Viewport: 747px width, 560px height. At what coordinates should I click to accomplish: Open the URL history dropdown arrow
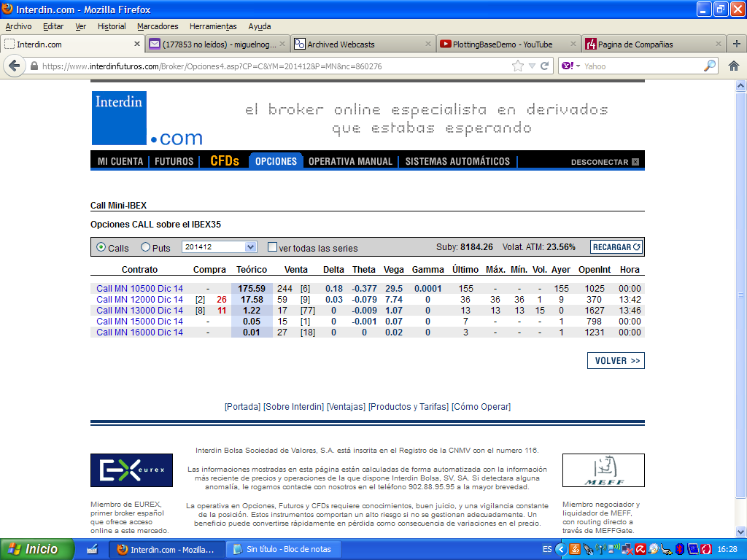tap(532, 66)
